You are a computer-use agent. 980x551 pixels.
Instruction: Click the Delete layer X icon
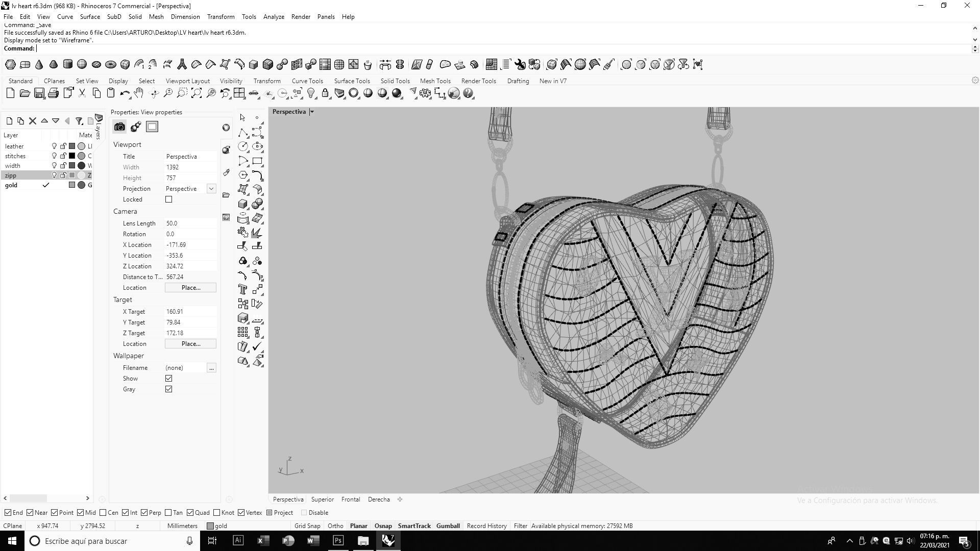click(32, 121)
